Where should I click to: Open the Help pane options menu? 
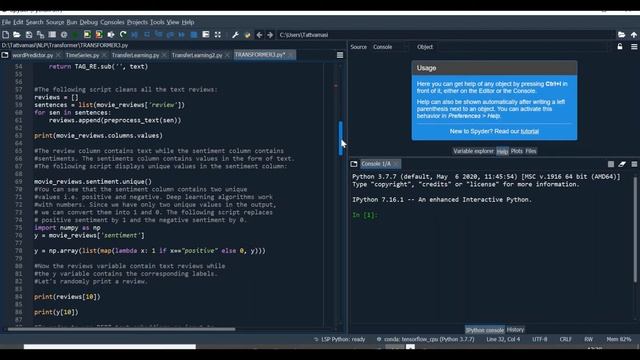(634, 47)
